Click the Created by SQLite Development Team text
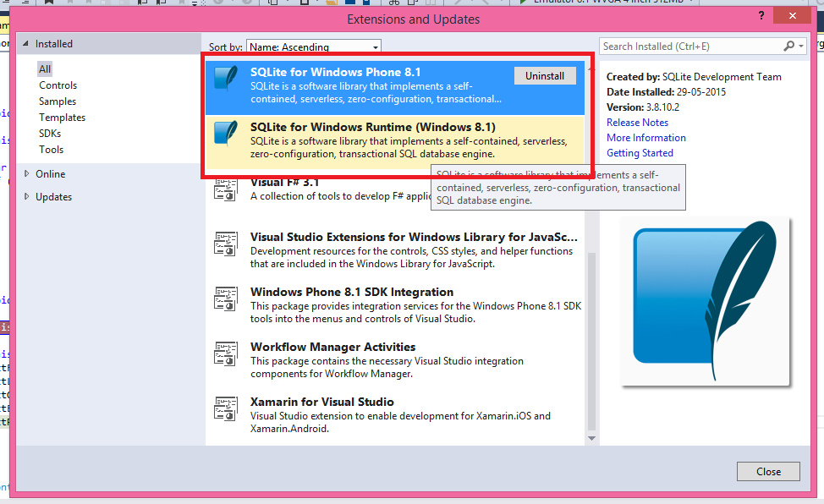824x504 pixels. (694, 77)
